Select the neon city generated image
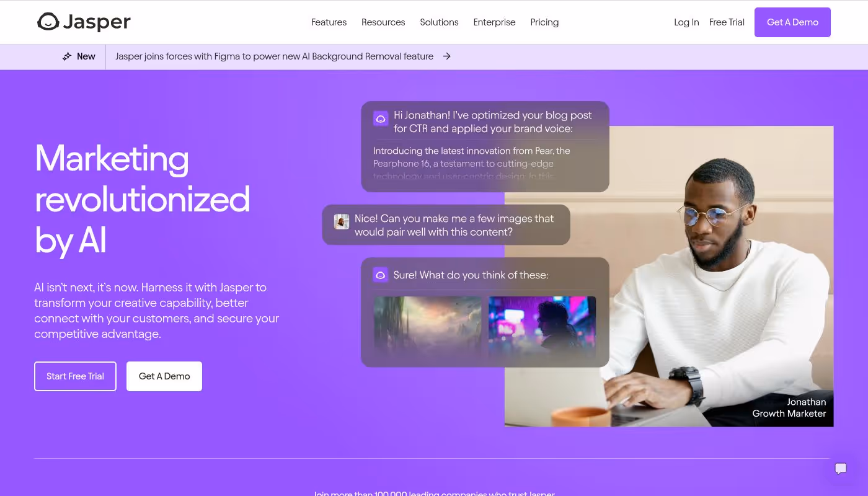The width and height of the screenshot is (868, 496). pyautogui.click(x=542, y=326)
